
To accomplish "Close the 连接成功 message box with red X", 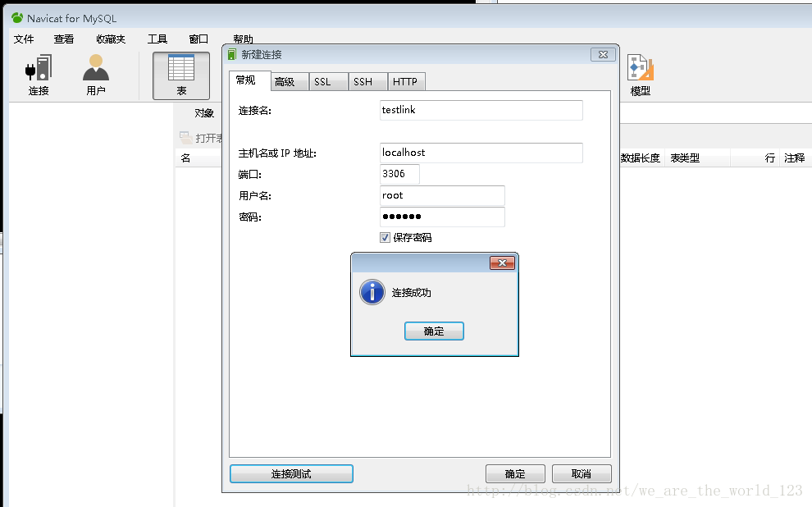I will pos(502,263).
